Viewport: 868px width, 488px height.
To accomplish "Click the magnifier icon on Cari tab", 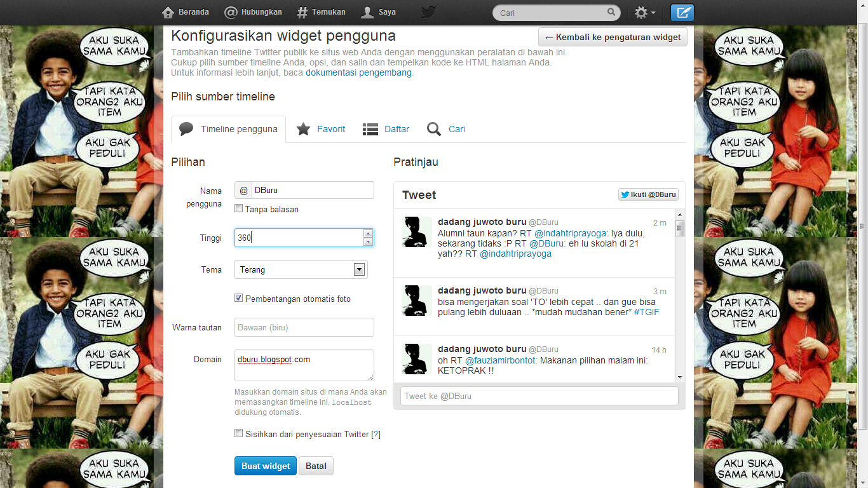I will coord(434,129).
